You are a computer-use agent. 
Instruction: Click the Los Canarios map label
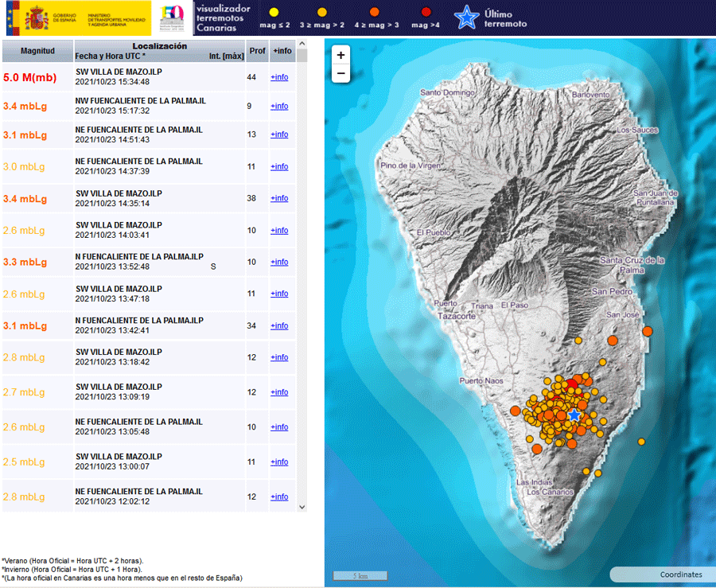coord(550,493)
